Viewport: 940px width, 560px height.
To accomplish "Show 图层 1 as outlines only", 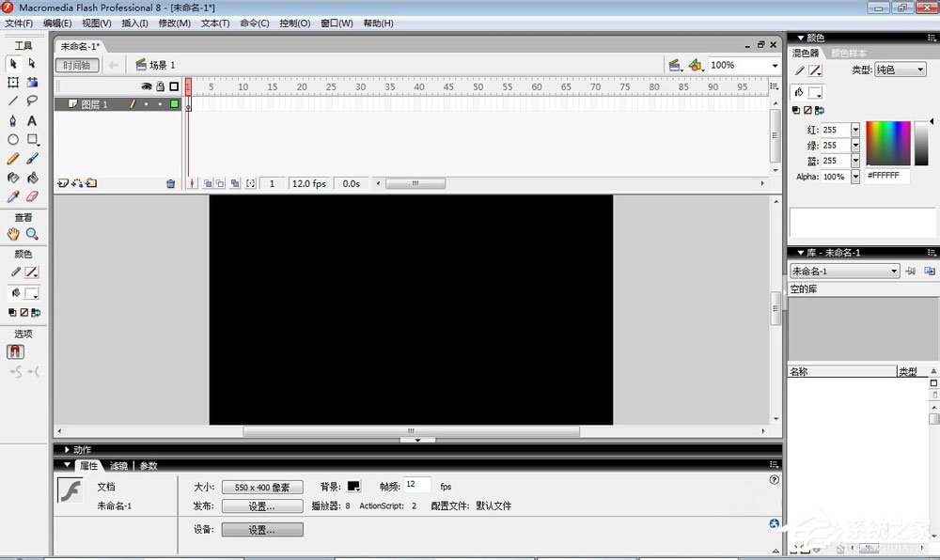I will [175, 104].
